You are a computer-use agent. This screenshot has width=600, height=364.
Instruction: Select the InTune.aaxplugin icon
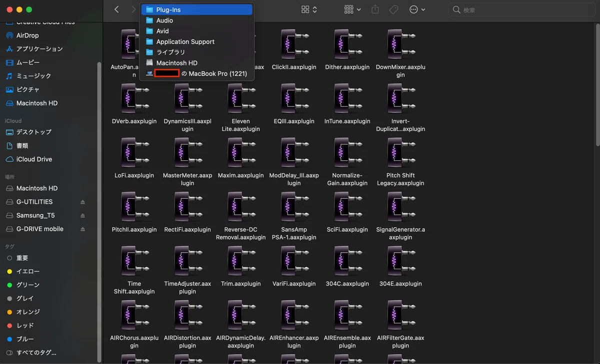pyautogui.click(x=347, y=98)
